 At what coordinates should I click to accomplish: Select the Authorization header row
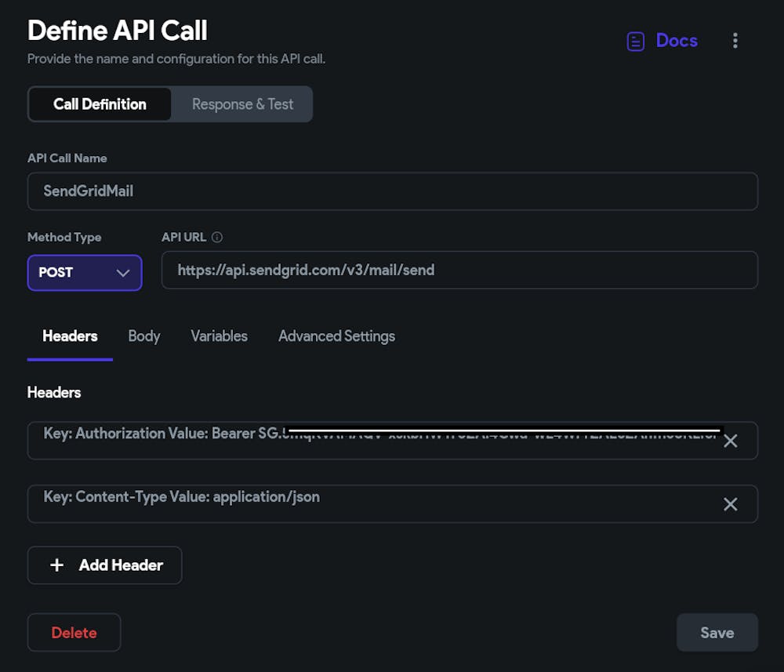click(x=393, y=441)
